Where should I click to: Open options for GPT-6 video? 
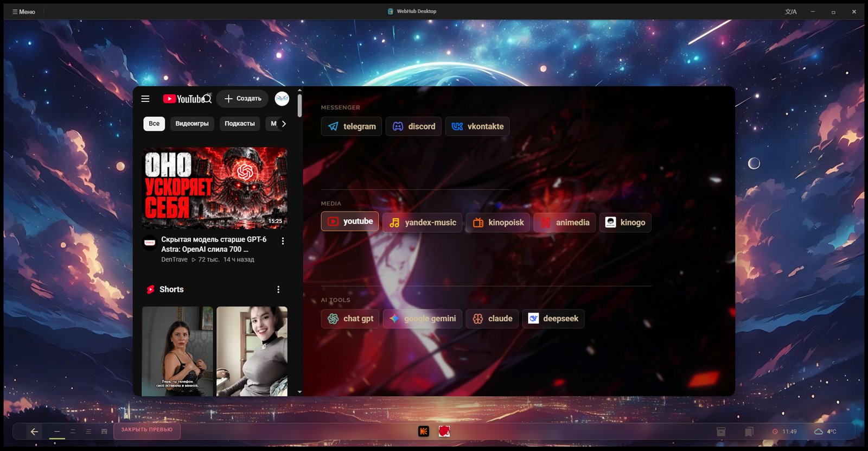(283, 241)
